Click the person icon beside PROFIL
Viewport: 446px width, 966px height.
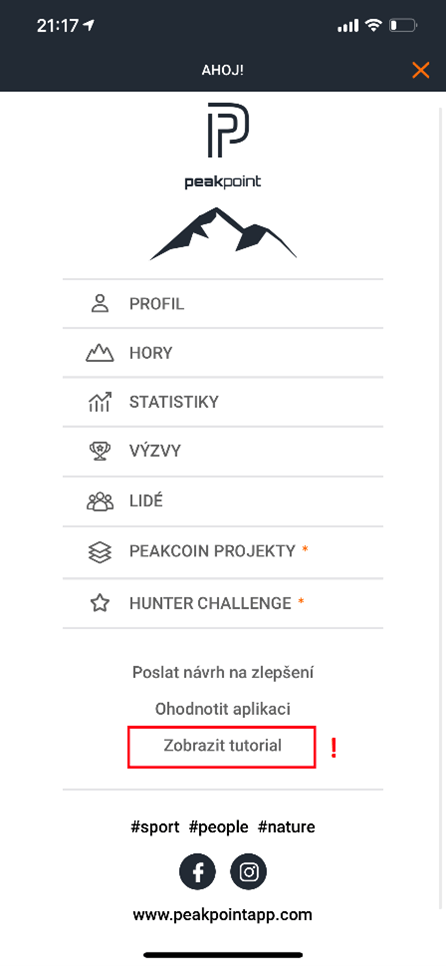click(x=100, y=304)
